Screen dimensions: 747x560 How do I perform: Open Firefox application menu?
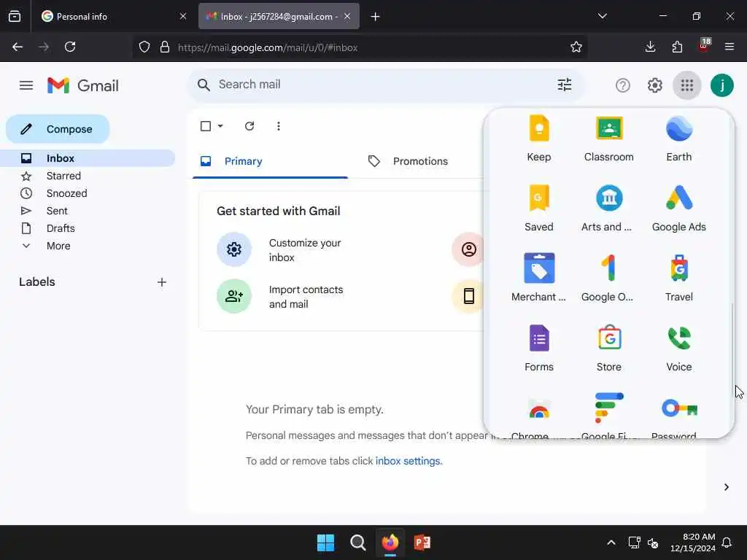tap(729, 47)
